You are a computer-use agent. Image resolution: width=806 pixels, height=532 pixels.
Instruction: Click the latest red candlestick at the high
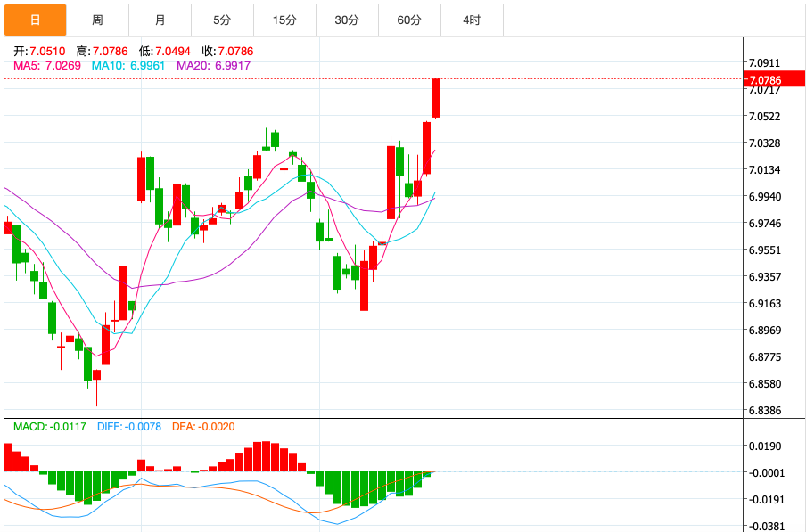coord(435,98)
